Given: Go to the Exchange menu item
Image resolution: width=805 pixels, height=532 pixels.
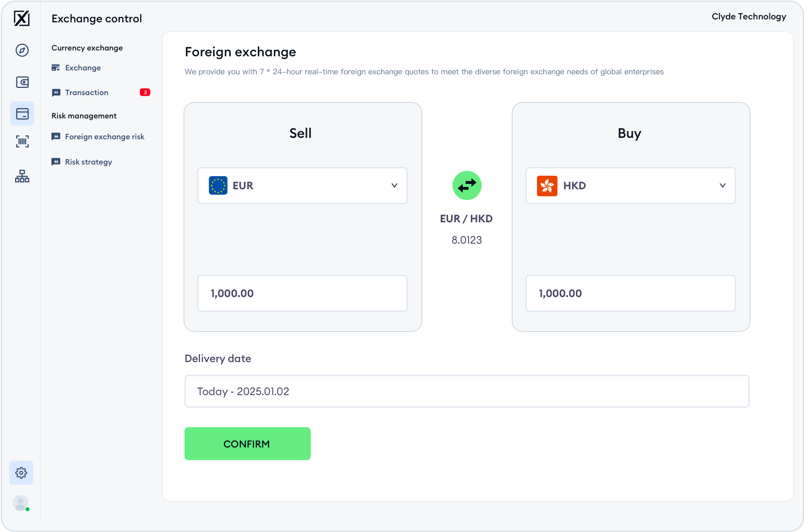Looking at the screenshot, I should [x=83, y=68].
